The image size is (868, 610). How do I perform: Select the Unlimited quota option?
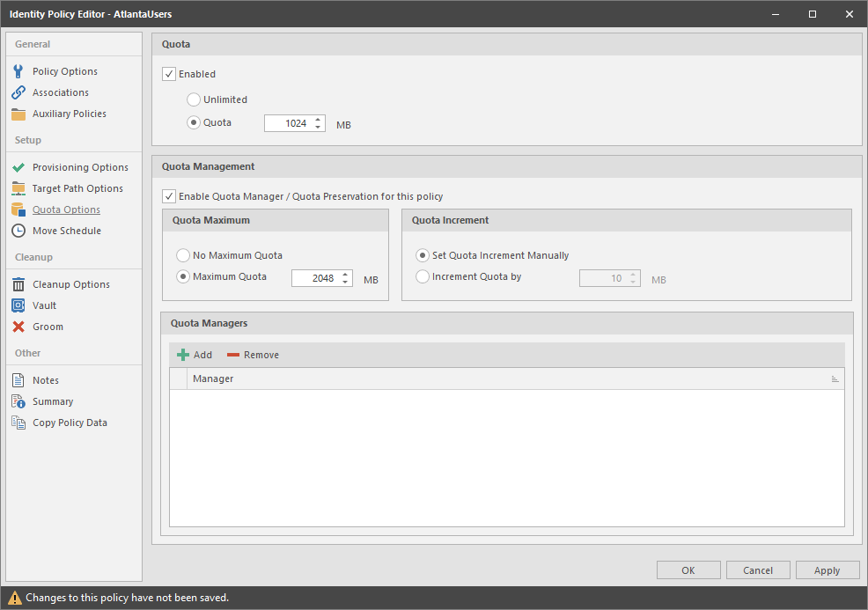pyautogui.click(x=193, y=99)
